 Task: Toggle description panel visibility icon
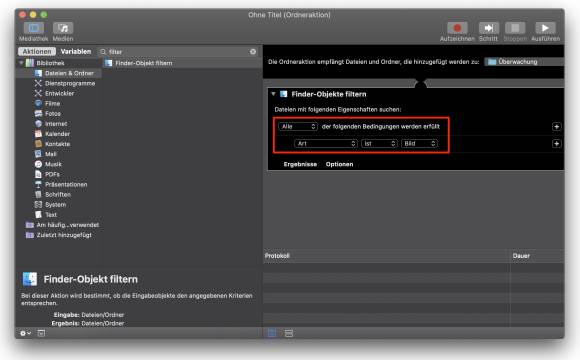41,333
